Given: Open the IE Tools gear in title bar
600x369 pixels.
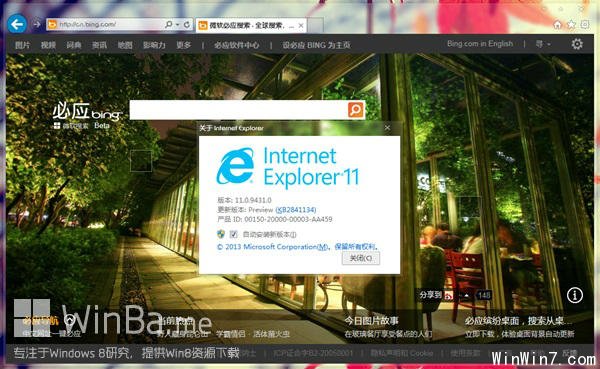Looking at the screenshot, I should coord(585,25).
